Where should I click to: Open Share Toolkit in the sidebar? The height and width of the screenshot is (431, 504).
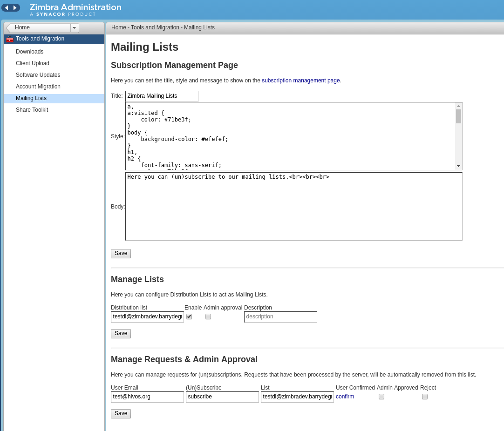(32, 110)
